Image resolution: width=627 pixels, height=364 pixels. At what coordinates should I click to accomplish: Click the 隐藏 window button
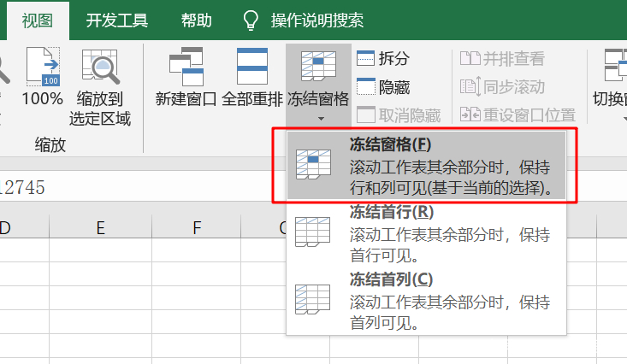383,86
